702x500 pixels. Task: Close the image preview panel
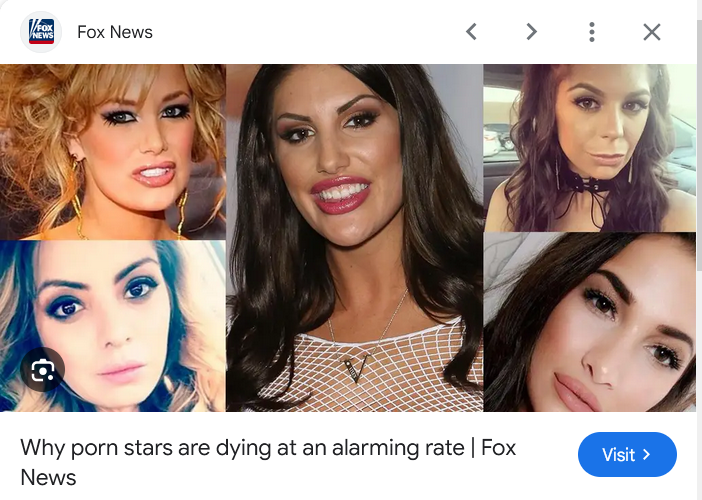coord(652,32)
